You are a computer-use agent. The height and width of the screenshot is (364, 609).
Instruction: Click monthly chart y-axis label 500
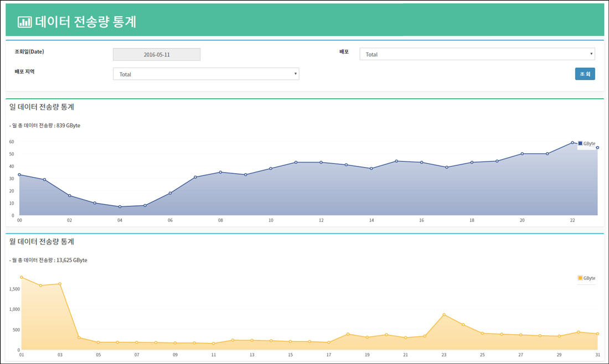tap(16, 330)
